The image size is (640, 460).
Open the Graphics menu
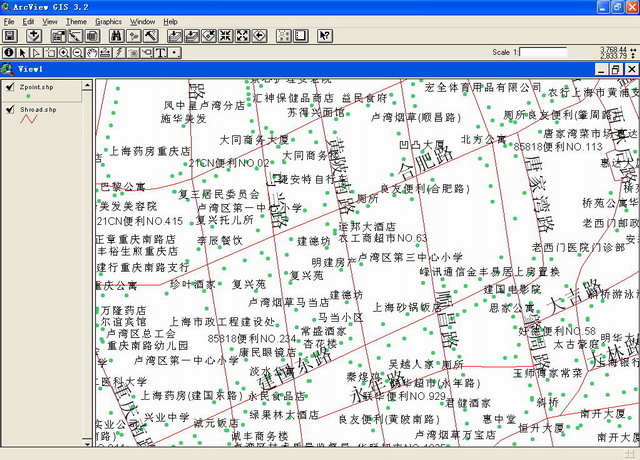tap(108, 22)
